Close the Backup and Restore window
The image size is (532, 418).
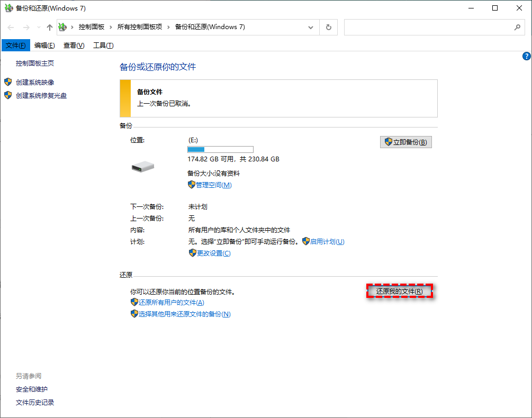(x=519, y=8)
